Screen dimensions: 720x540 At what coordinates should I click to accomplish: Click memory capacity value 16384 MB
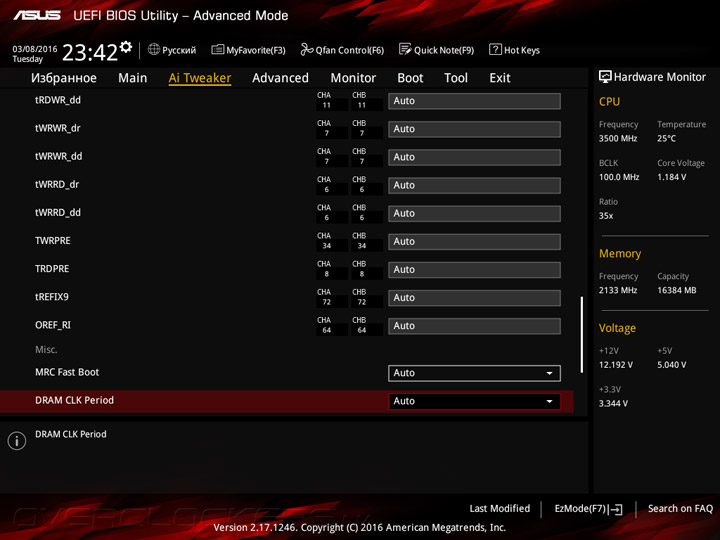(677, 290)
